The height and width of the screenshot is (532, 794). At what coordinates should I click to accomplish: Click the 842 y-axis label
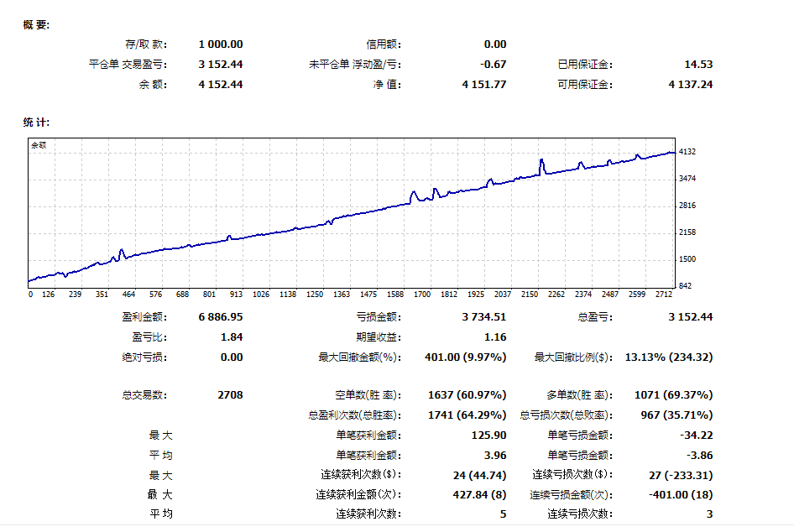(685, 286)
